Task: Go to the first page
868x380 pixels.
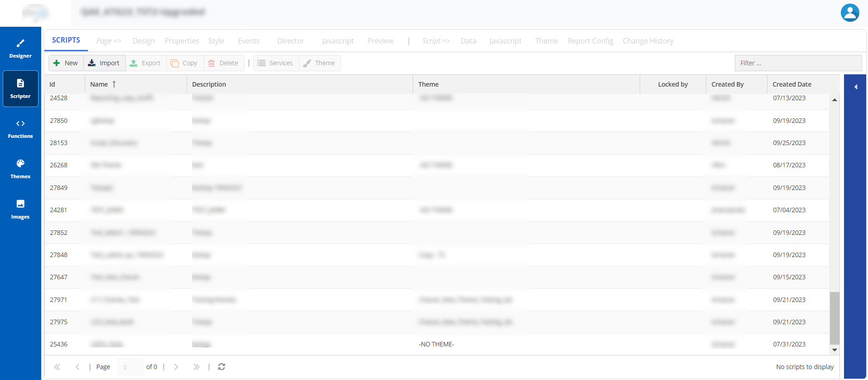Action: coord(57,367)
